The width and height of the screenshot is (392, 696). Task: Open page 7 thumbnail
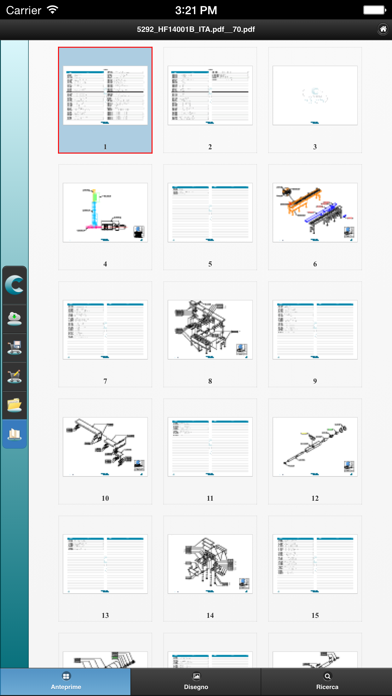point(105,334)
